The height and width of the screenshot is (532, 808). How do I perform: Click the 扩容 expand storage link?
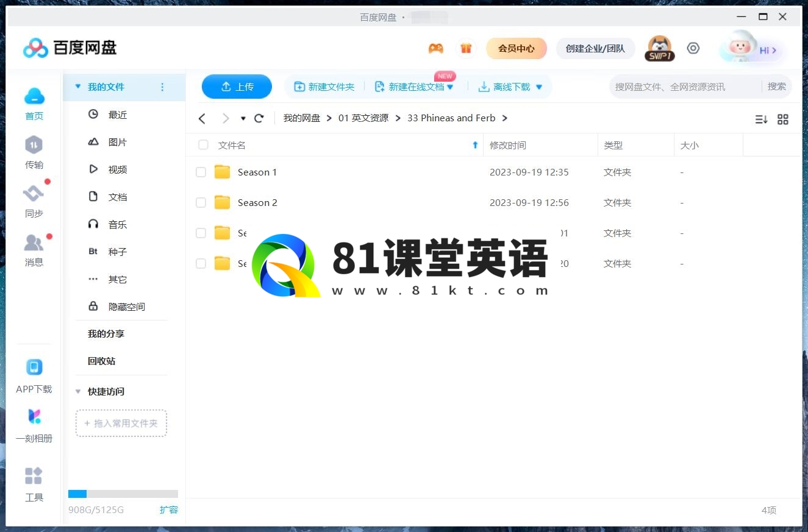169,509
